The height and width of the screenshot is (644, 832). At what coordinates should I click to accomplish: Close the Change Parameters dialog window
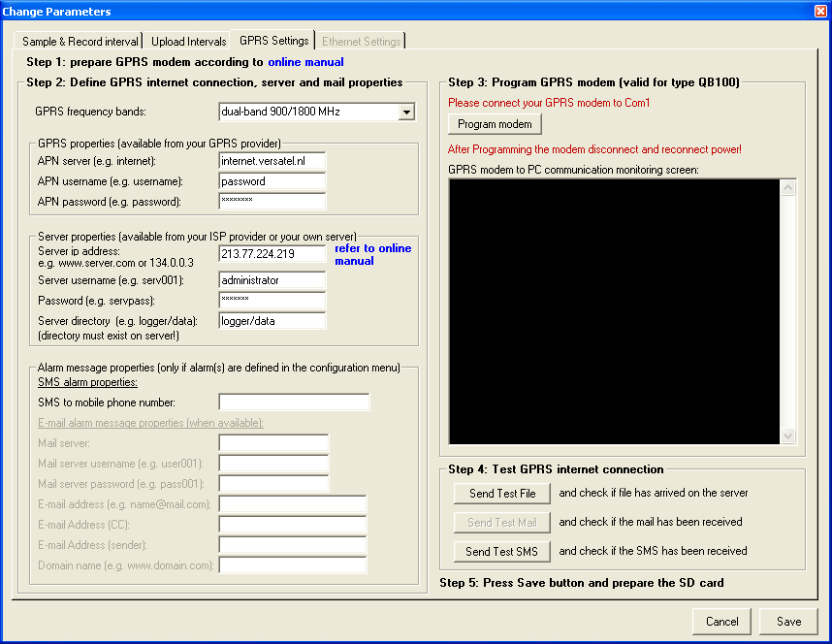click(820, 12)
